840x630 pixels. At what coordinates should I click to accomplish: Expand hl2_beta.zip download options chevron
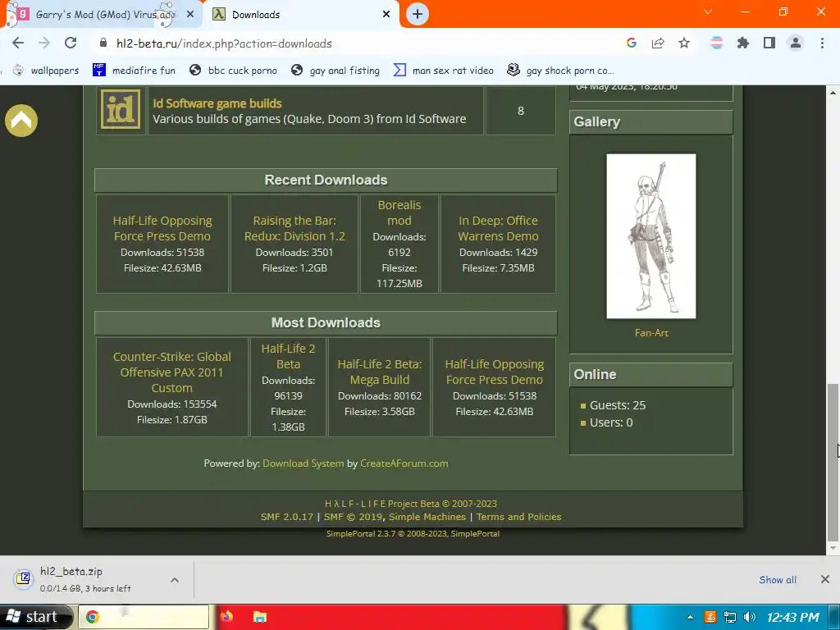click(x=175, y=580)
